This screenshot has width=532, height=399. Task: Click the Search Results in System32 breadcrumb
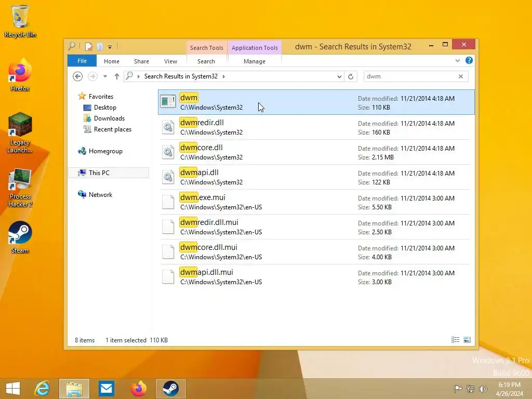(181, 76)
